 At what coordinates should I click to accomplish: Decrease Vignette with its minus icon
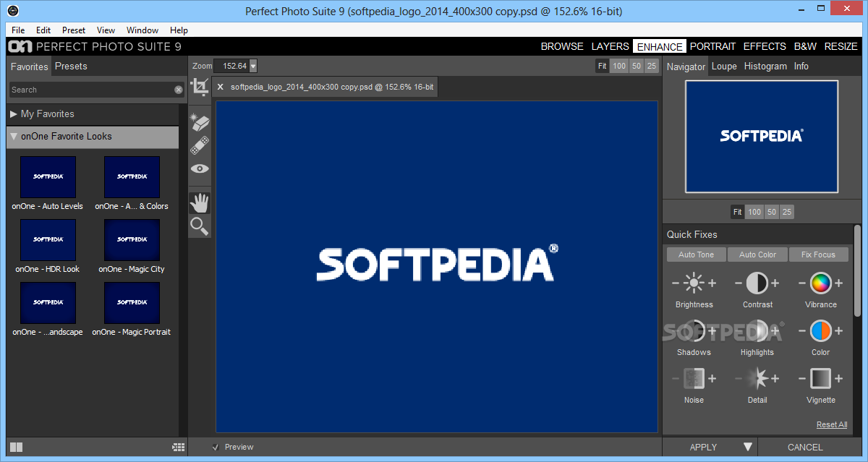pos(802,378)
